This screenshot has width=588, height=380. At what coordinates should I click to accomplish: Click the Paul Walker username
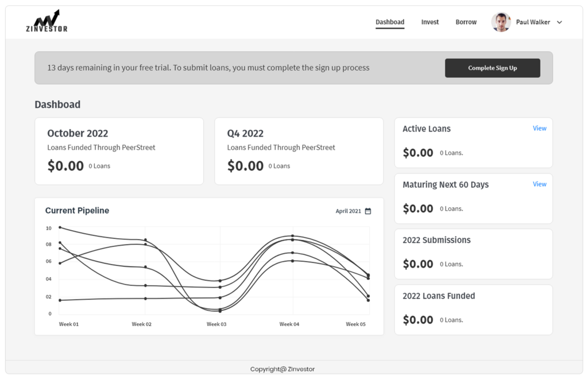(533, 22)
